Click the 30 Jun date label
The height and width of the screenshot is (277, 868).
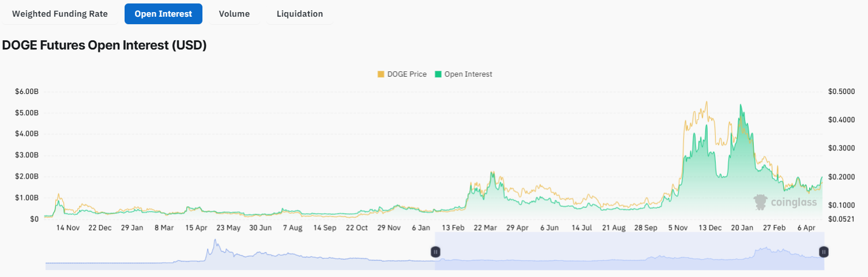click(261, 228)
